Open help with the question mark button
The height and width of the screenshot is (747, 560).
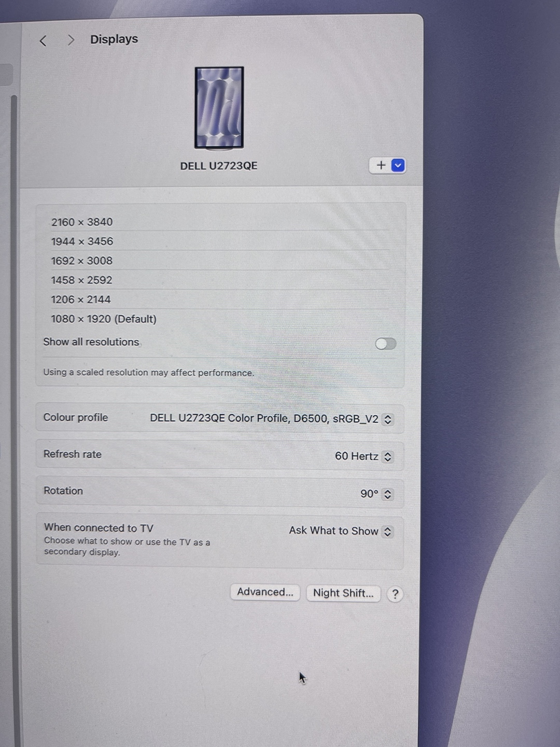click(395, 594)
